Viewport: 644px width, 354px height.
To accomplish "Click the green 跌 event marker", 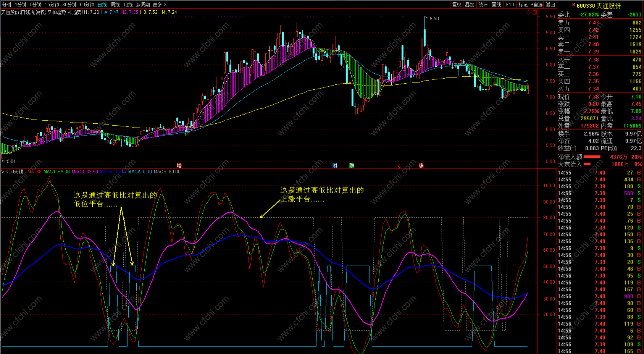I will point(352,166).
